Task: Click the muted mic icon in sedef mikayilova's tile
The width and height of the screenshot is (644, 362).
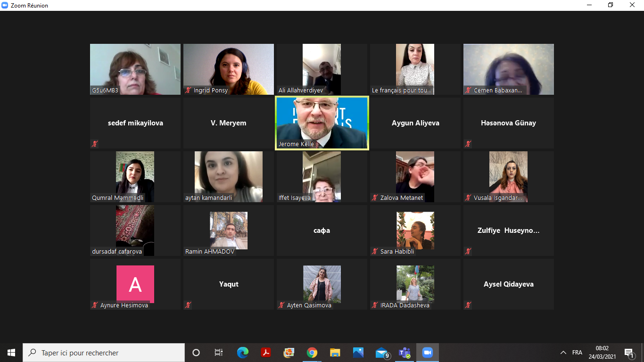Action: (x=95, y=144)
